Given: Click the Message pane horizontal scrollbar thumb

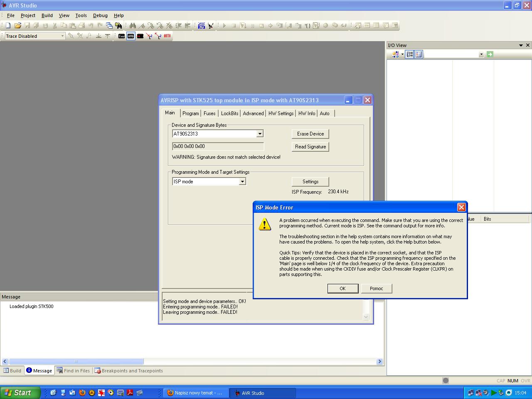Looking at the screenshot, I should click(x=76, y=362).
